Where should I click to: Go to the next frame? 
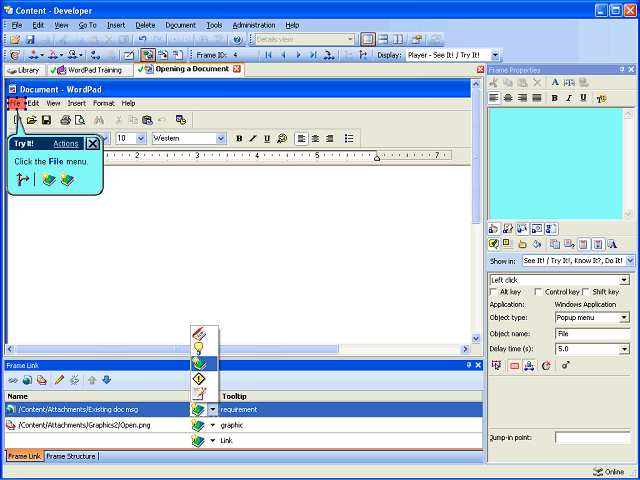click(298, 55)
